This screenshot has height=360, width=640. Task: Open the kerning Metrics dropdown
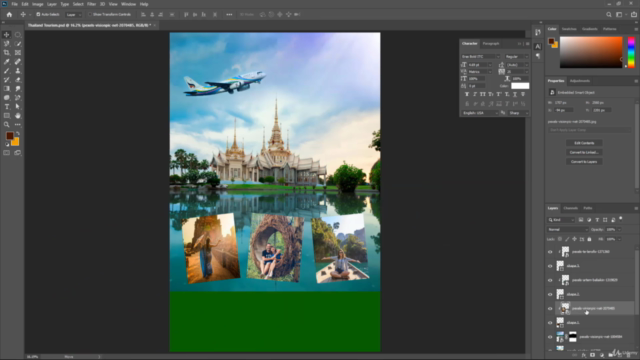479,71
